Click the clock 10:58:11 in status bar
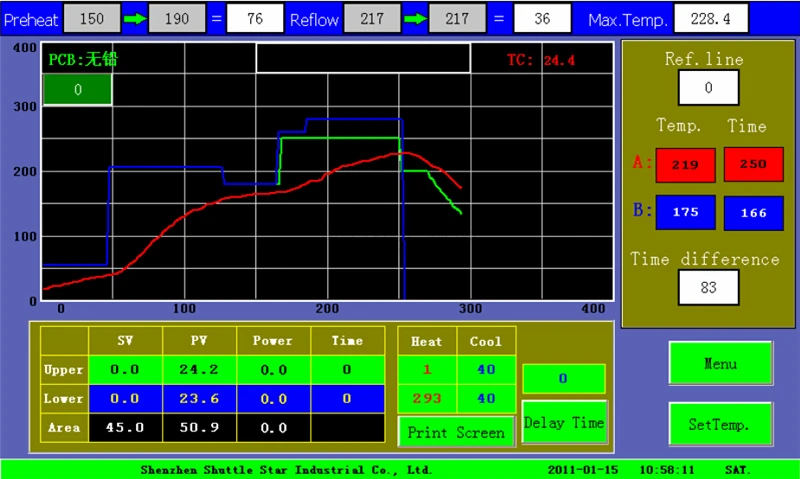Viewport: 800px width, 479px height. point(667,470)
